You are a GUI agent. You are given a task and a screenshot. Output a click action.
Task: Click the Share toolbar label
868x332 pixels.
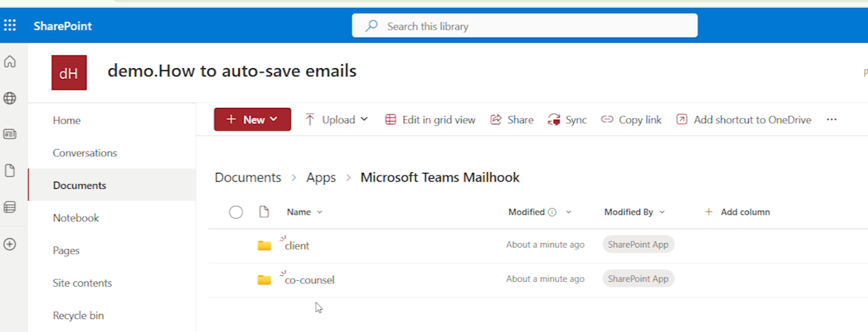click(x=521, y=119)
